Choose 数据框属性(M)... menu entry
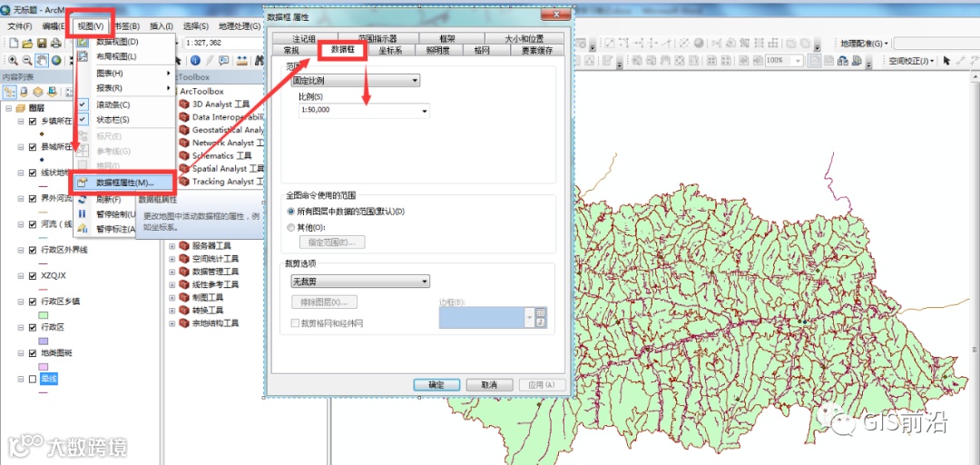 coord(123,183)
